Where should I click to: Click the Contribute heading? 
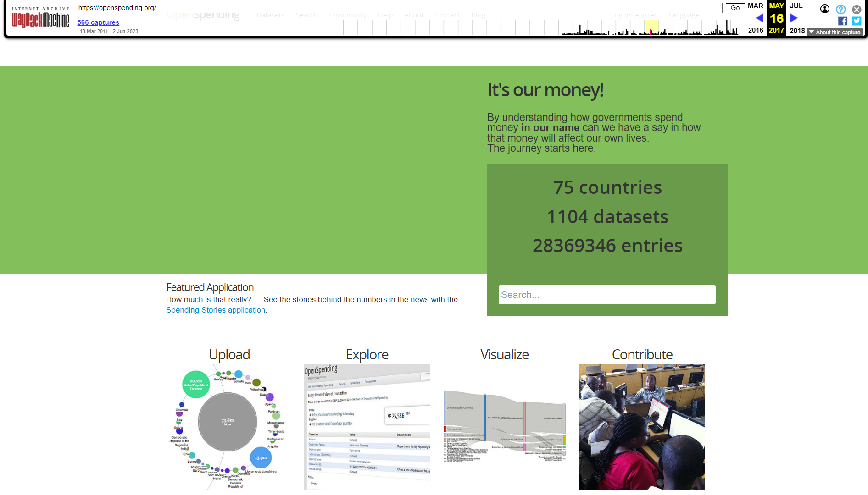pyautogui.click(x=642, y=355)
